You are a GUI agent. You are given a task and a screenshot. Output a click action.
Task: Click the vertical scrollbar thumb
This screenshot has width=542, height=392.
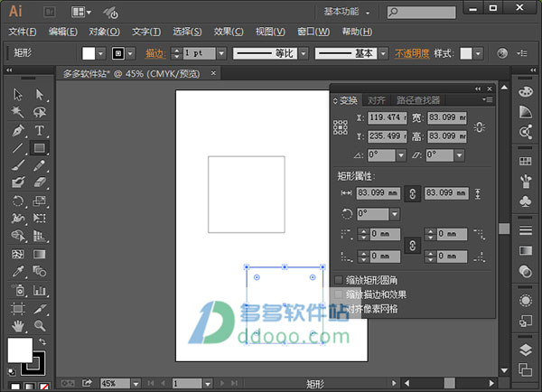coord(504,229)
